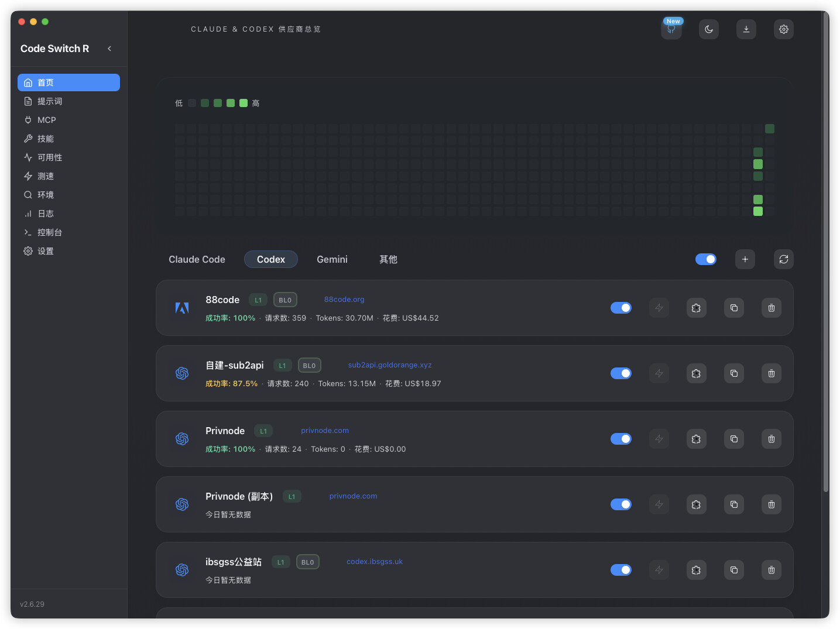Toggle the first Privnode provider switch

(621, 439)
